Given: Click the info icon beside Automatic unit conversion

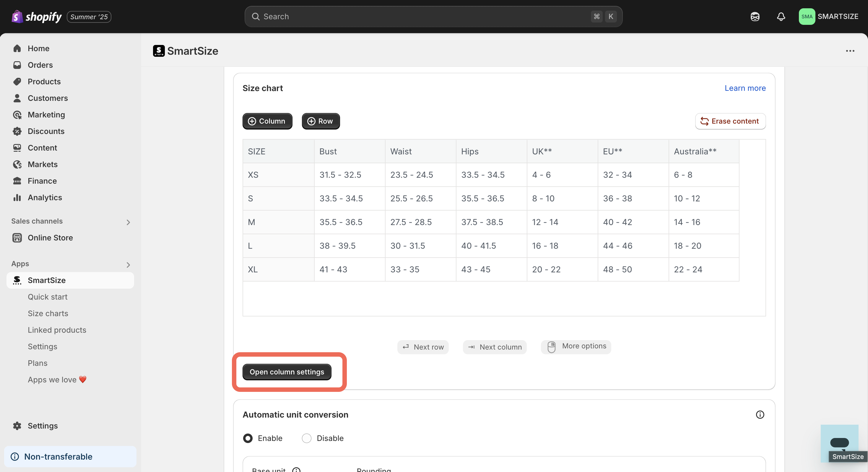Looking at the screenshot, I should tap(760, 415).
